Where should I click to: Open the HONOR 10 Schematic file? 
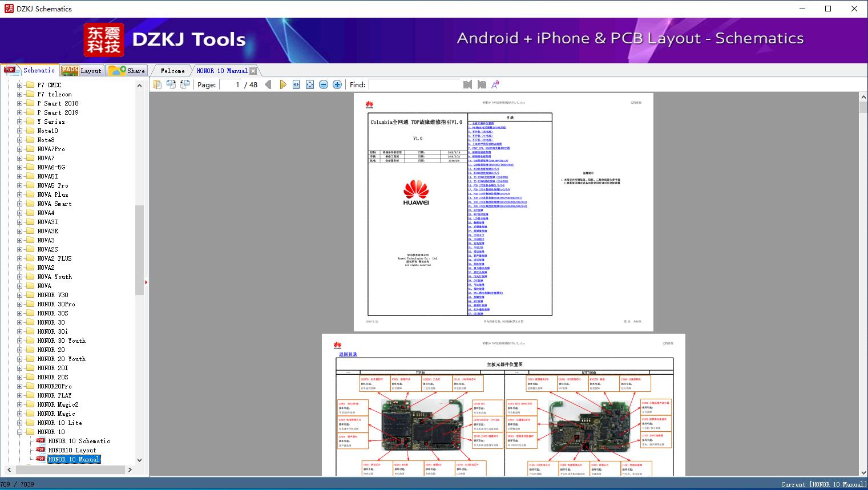click(x=79, y=441)
